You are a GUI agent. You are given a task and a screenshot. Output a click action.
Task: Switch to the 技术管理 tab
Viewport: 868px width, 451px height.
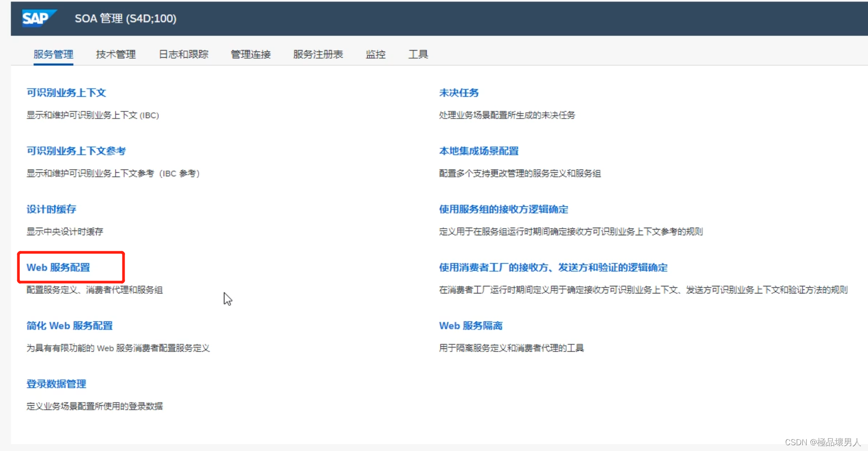coord(115,54)
